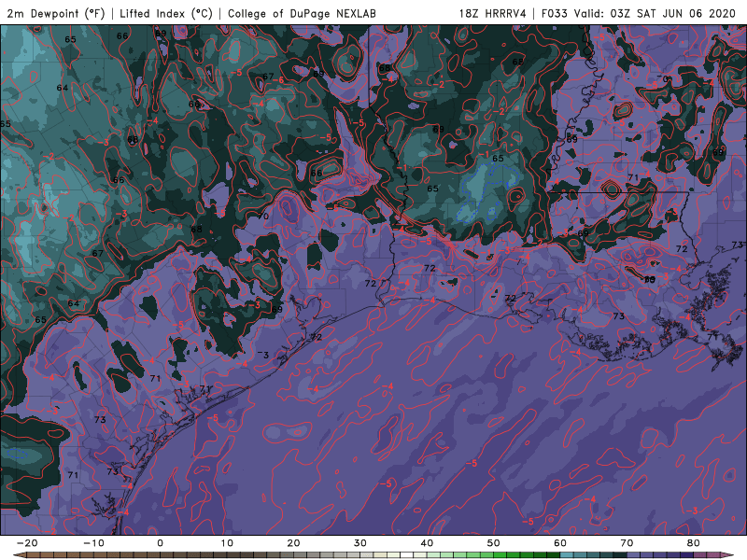Click the "2m Dewpoint (°F)" title text

tap(55, 13)
